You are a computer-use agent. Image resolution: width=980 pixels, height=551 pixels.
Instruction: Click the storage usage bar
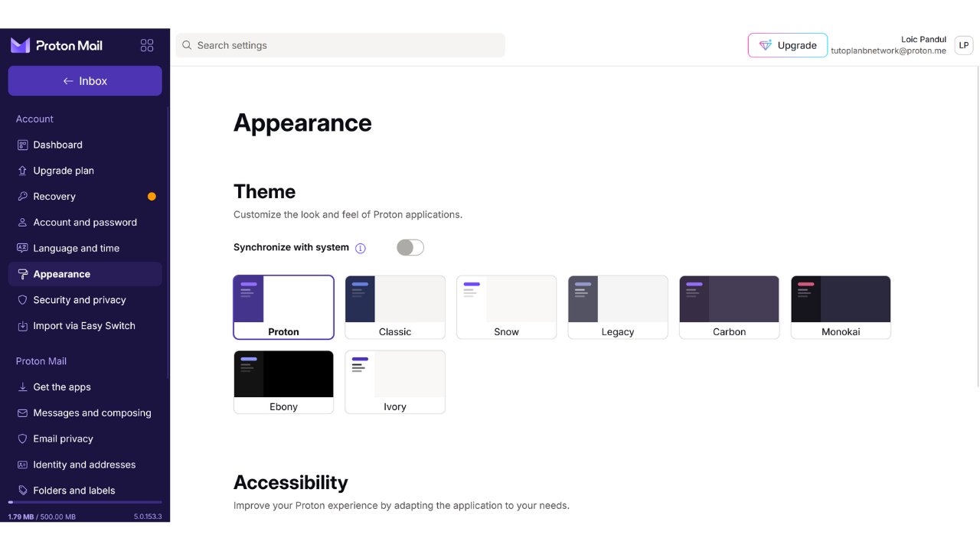pos(85,502)
